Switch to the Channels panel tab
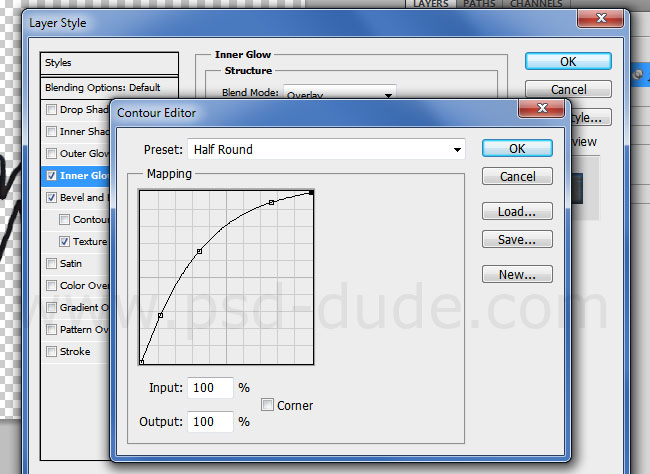Screen dimensions: 650x474 point(535,5)
